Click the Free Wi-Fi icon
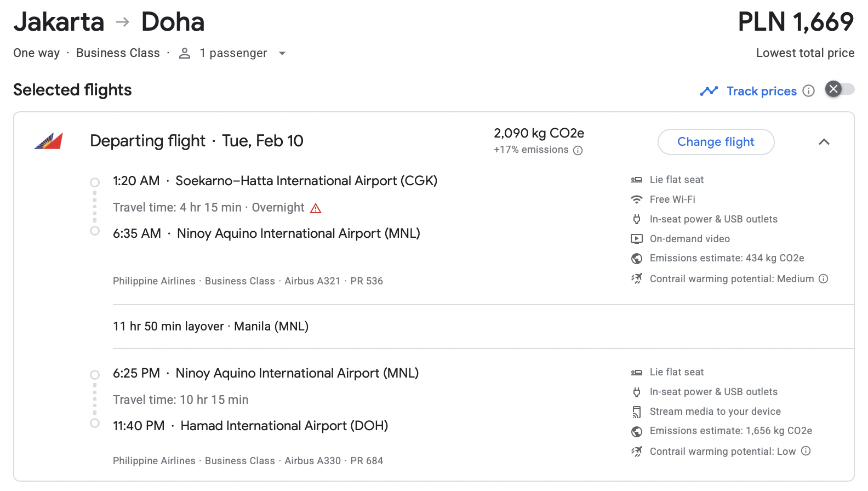 [636, 199]
